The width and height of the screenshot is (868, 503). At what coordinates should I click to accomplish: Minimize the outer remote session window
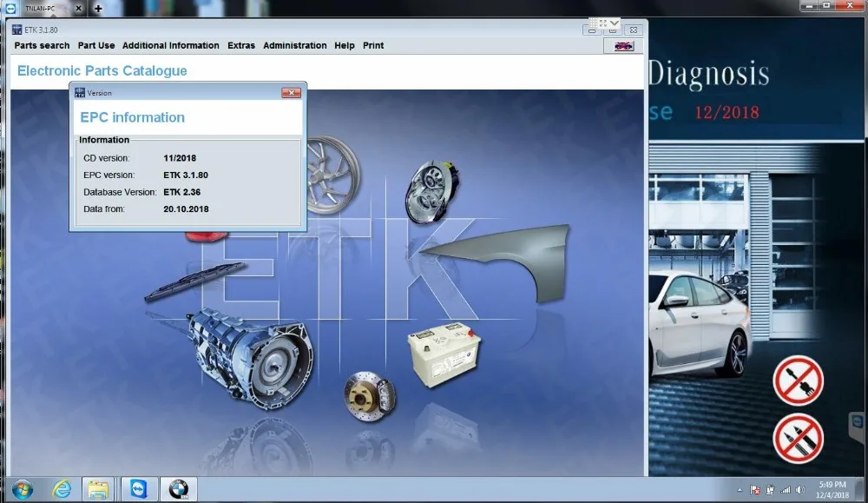coord(808,5)
